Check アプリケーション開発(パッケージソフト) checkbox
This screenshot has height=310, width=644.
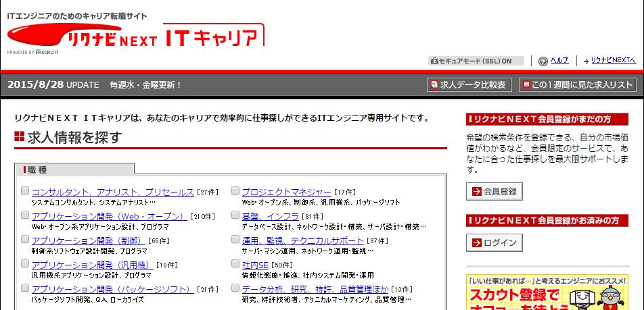click(x=25, y=288)
